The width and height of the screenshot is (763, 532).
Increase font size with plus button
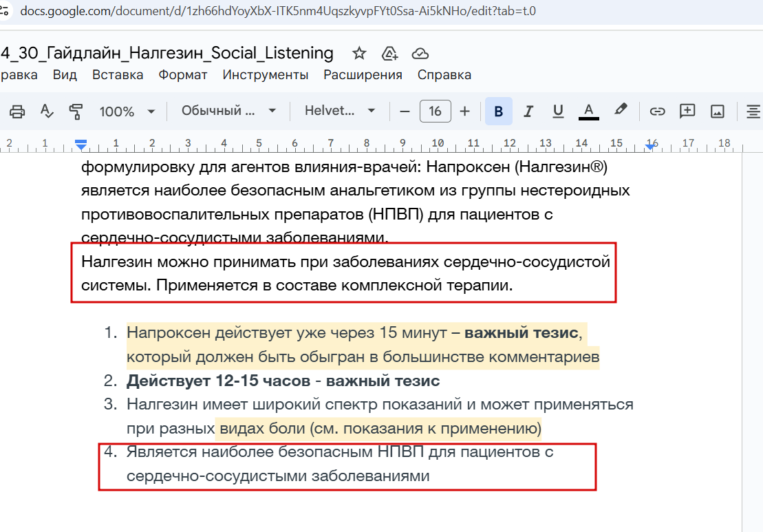pos(464,111)
